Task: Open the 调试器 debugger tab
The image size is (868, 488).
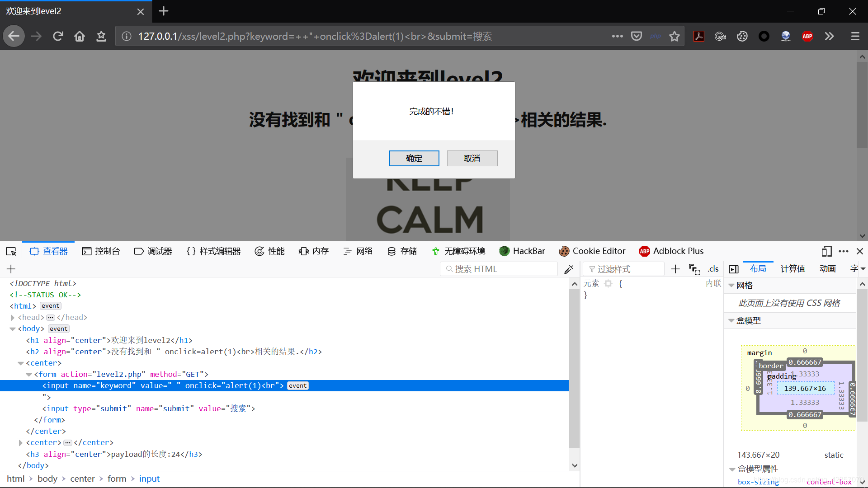Action: click(153, 251)
